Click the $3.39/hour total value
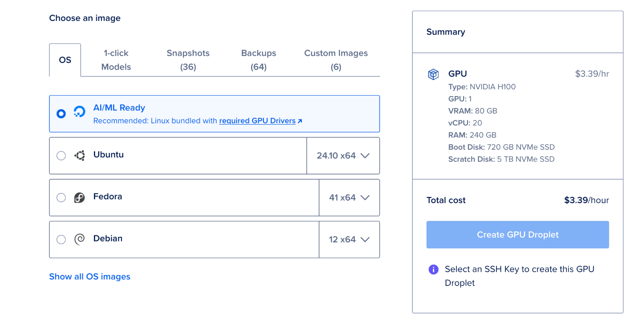The height and width of the screenshot is (320, 644). pyautogui.click(x=586, y=200)
